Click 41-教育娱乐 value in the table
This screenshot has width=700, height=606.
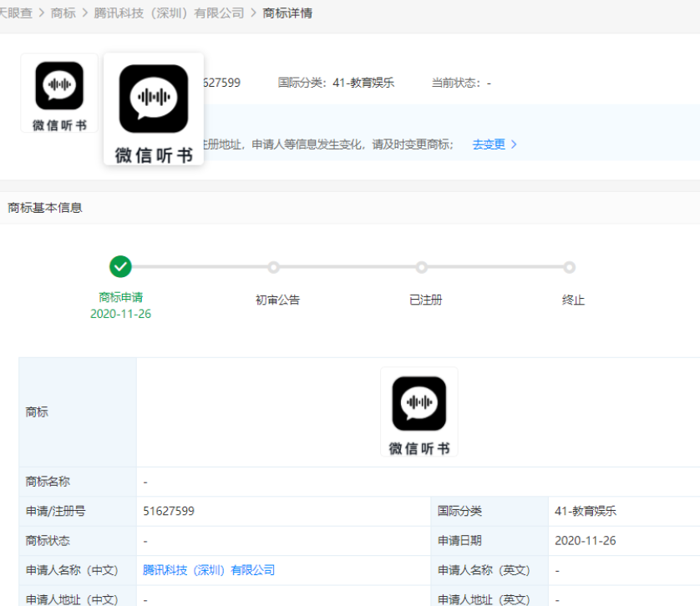click(586, 511)
